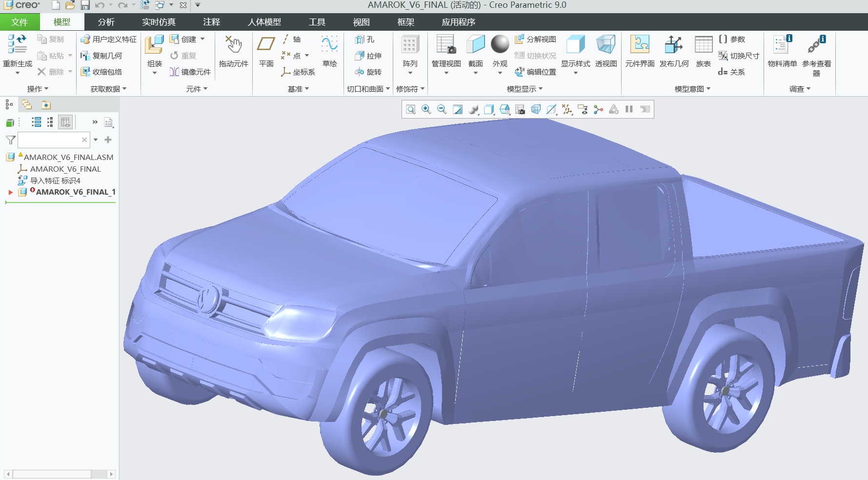Click User-Defined Feature (用户定义特征)
This screenshot has width=868, height=480.
tap(109, 40)
